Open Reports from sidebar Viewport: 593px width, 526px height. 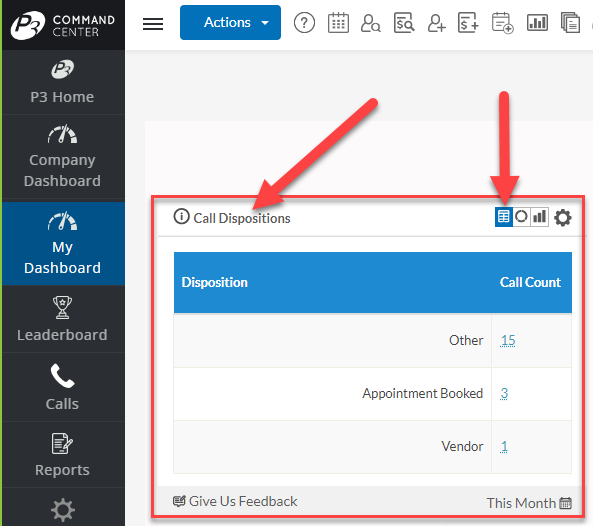62,455
